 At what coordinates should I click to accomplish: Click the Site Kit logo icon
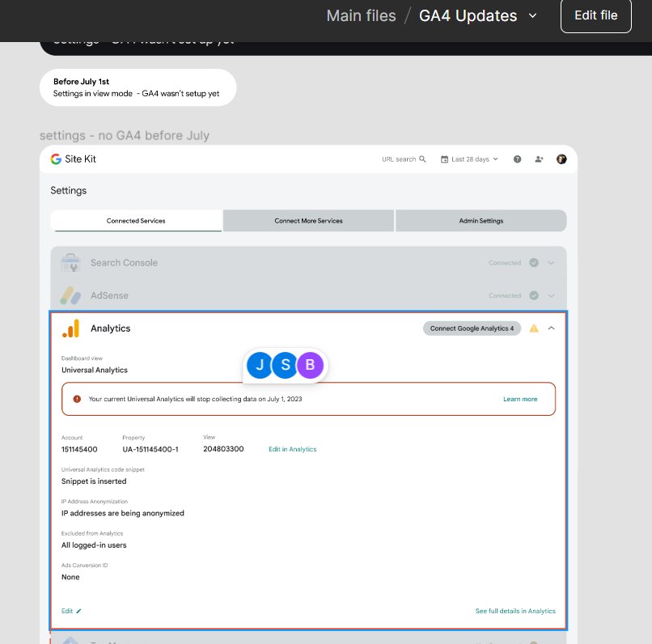pyautogui.click(x=55, y=159)
